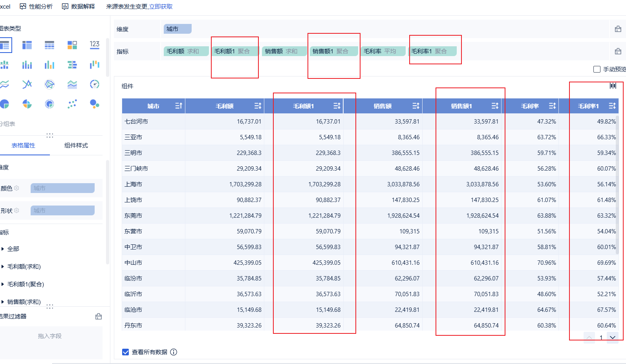Select the scatter plot chart icon

tap(72, 104)
